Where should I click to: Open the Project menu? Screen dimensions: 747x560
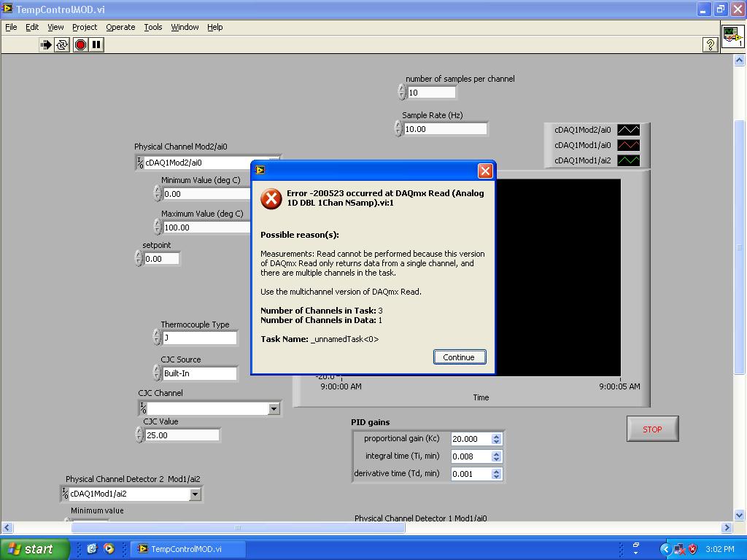[x=85, y=27]
